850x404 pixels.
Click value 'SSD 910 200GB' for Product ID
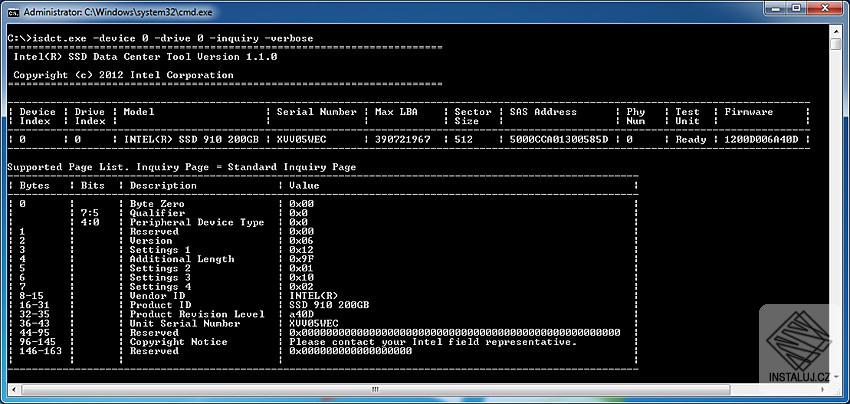pyautogui.click(x=329, y=305)
